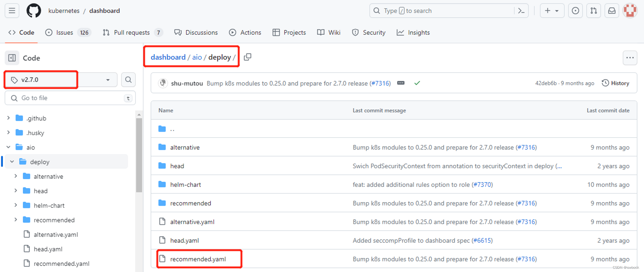This screenshot has height=272, width=644.
Task: Expand the .husky folder in tree
Action: coord(8,132)
